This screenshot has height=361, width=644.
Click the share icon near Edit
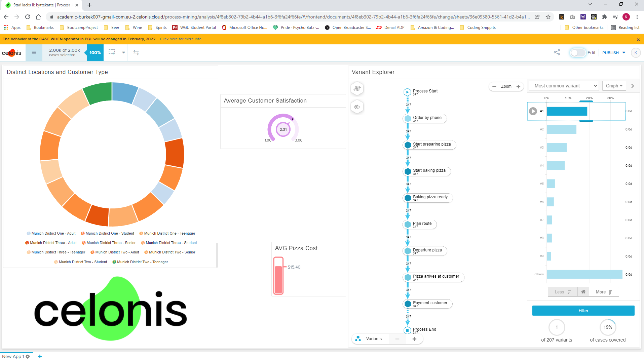point(557,52)
